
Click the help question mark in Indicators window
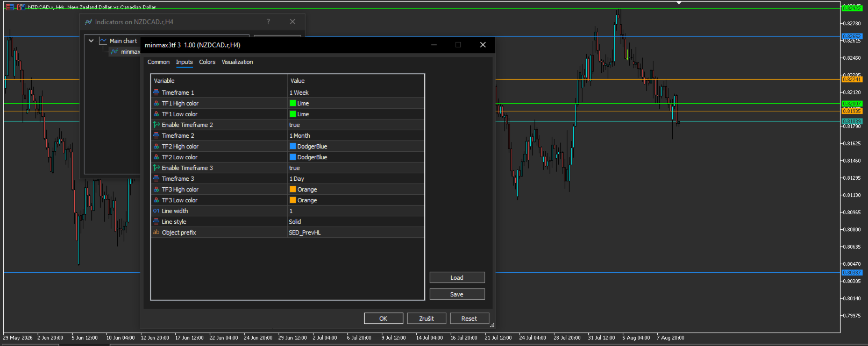(x=268, y=22)
